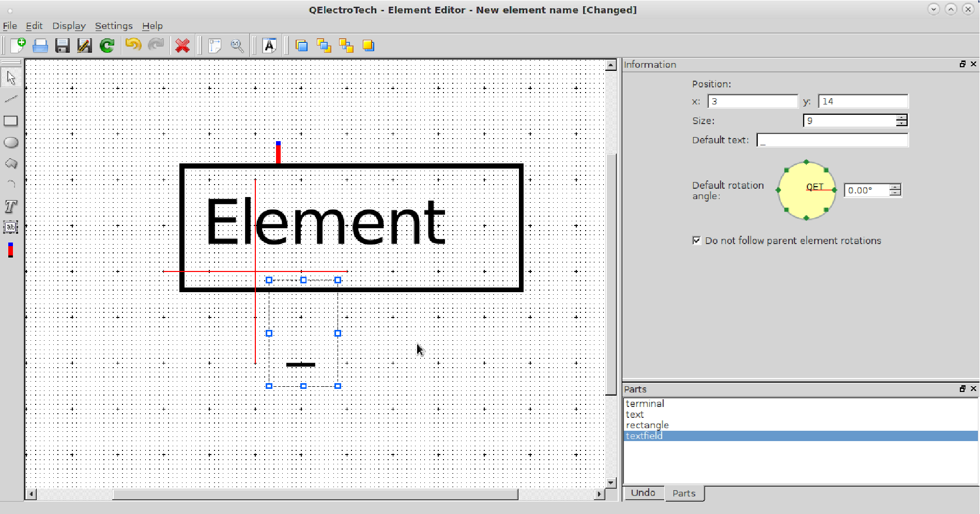Viewport: 980px width, 514px height.
Task: Click the canvas scroll right arrow
Action: click(599, 494)
